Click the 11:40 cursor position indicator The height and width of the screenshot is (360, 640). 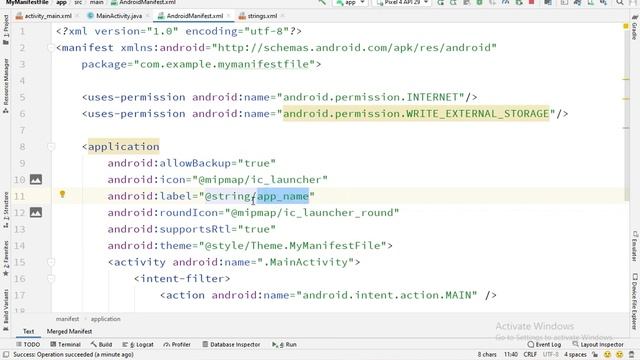click(x=511, y=354)
